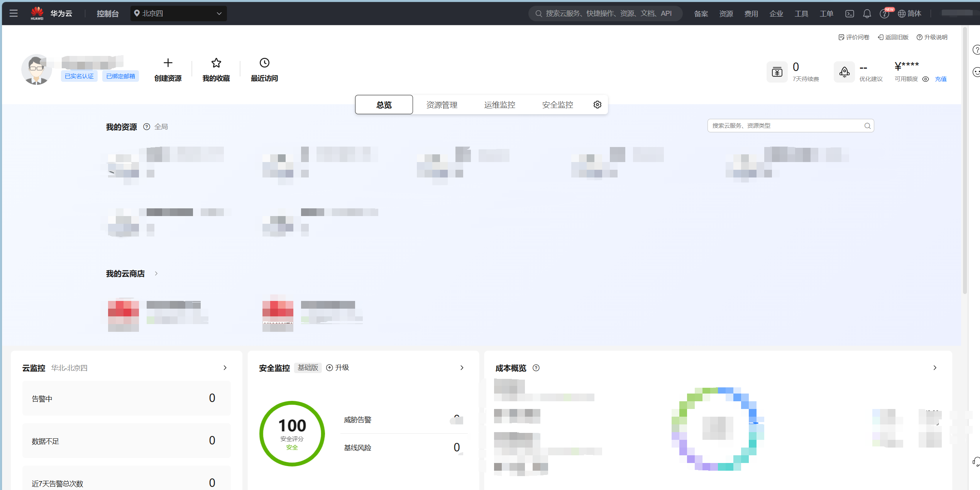The image size is (980, 490).
Task: Open the hamburger navigation menu
Action: tap(14, 14)
